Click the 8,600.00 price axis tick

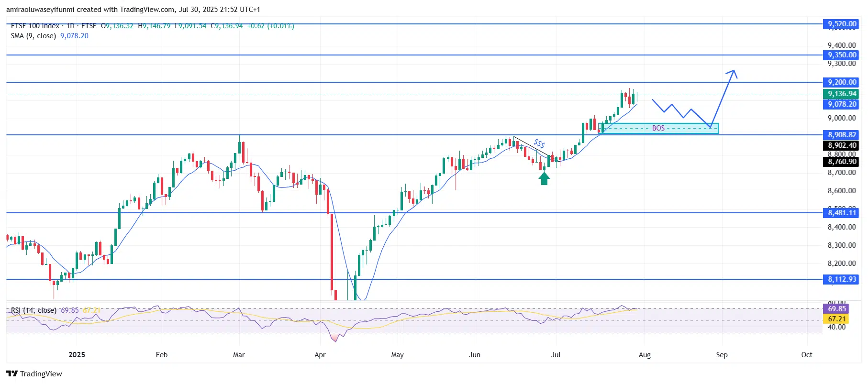842,191
